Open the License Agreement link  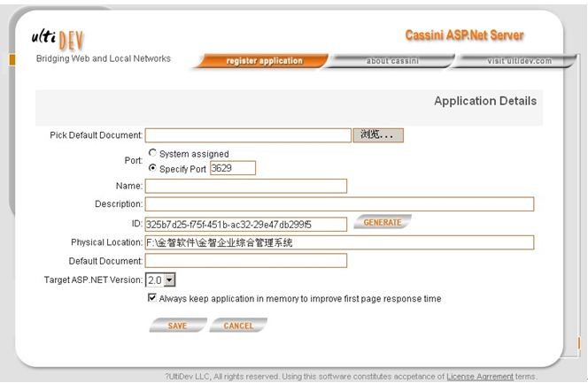(480, 376)
